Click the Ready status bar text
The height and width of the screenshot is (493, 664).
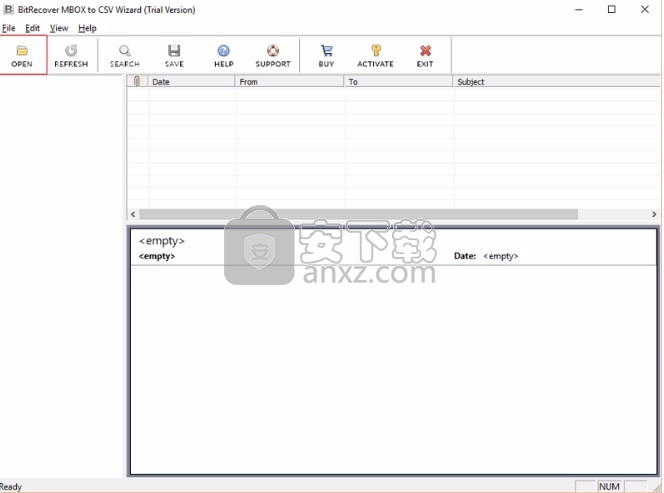coord(11,487)
